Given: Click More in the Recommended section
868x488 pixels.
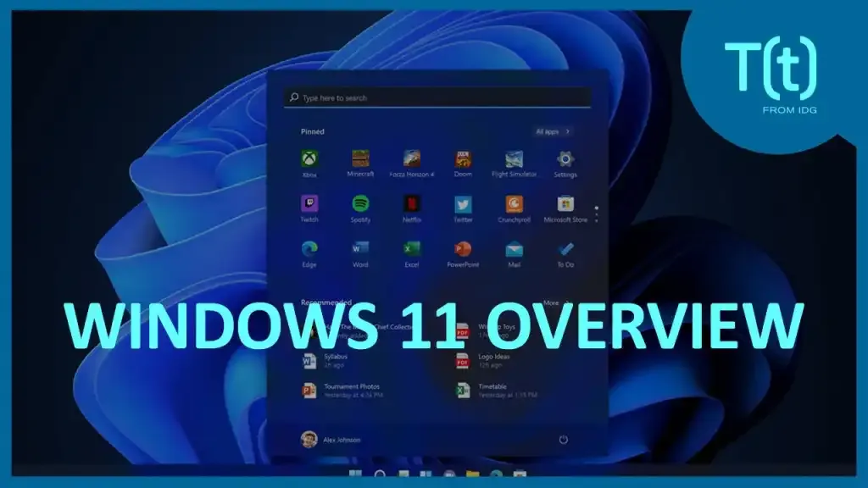Looking at the screenshot, I should click(556, 302).
